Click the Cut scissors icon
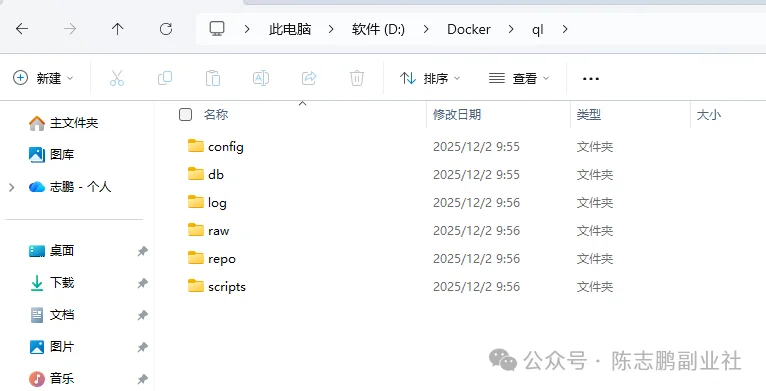766x391 pixels. pyautogui.click(x=117, y=78)
